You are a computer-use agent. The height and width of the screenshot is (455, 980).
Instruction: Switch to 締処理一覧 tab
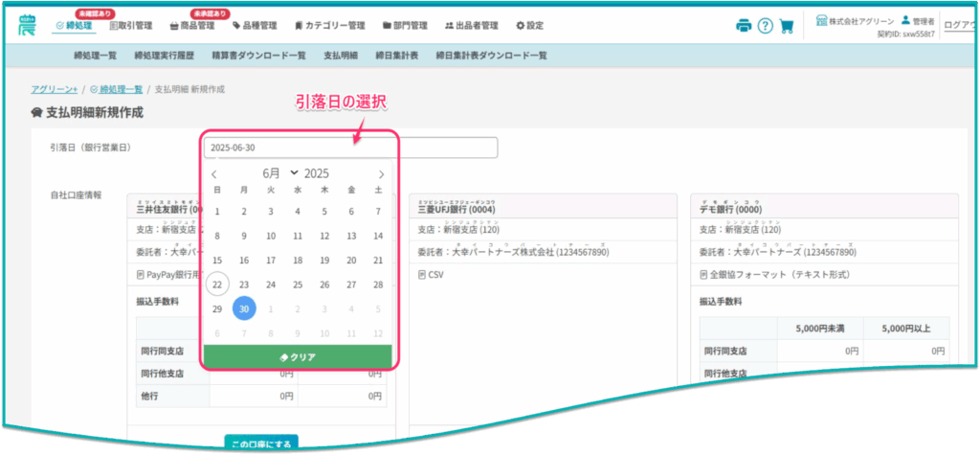click(x=95, y=56)
